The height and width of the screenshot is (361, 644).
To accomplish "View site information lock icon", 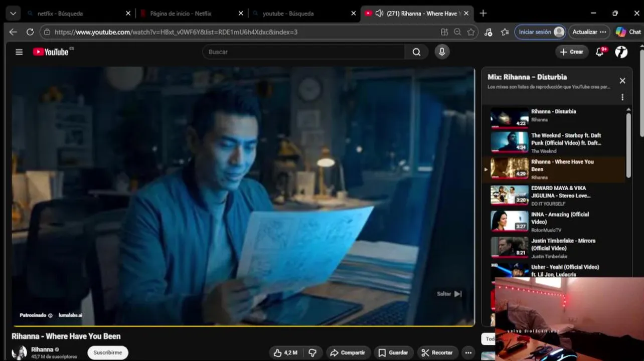I will coord(47,32).
